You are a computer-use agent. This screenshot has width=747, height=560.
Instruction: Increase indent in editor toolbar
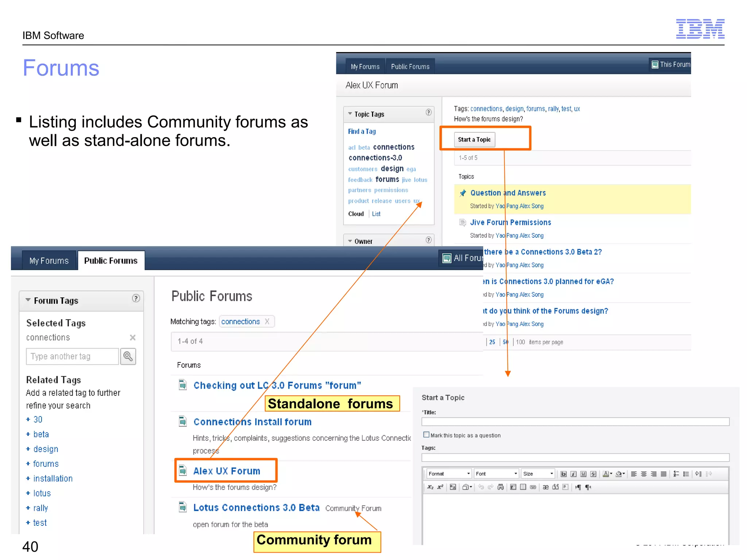click(698, 474)
